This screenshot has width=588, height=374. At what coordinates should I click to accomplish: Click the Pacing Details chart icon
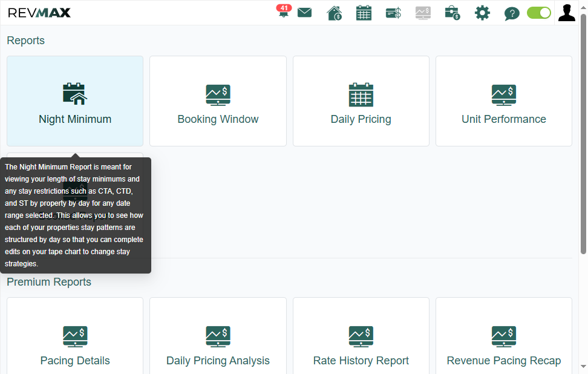coord(75,336)
